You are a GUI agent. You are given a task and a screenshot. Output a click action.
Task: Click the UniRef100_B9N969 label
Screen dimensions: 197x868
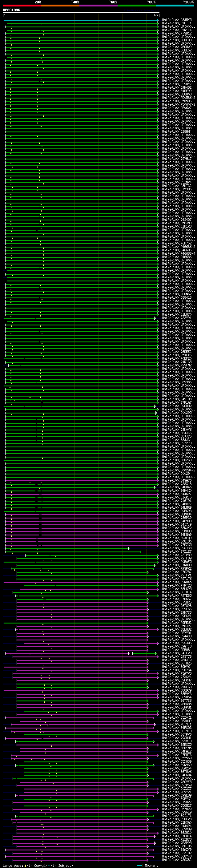point(177,765)
